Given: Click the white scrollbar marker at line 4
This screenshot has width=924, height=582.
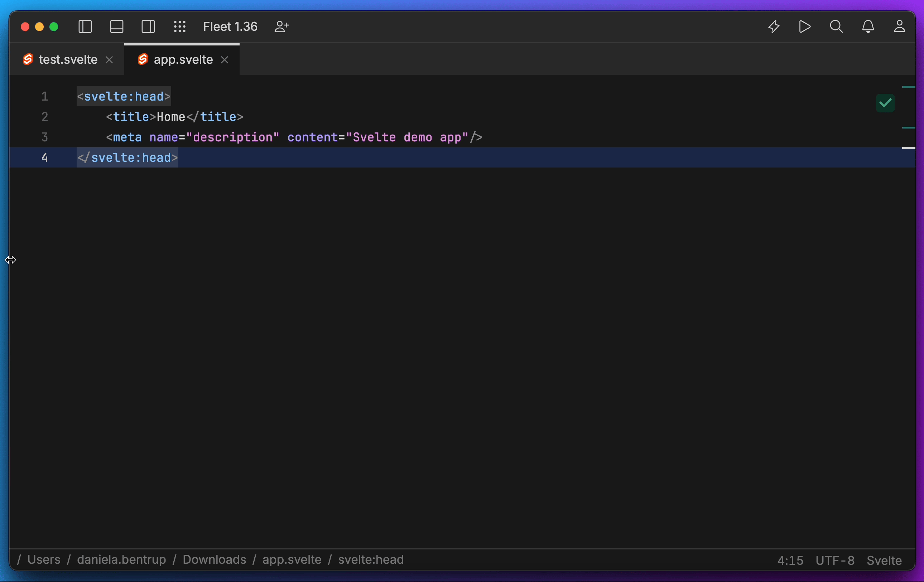Looking at the screenshot, I should pyautogui.click(x=909, y=148).
